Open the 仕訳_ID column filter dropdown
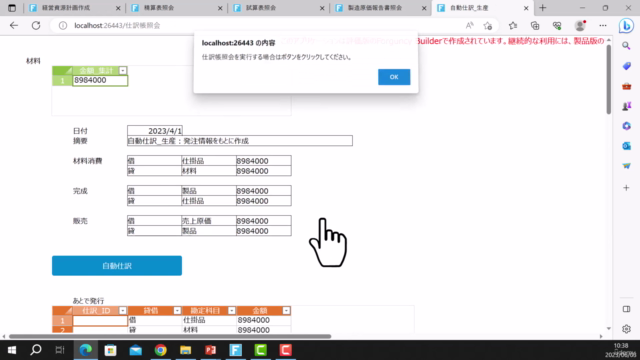Image resolution: width=640 pixels, height=360 pixels. [x=123, y=311]
